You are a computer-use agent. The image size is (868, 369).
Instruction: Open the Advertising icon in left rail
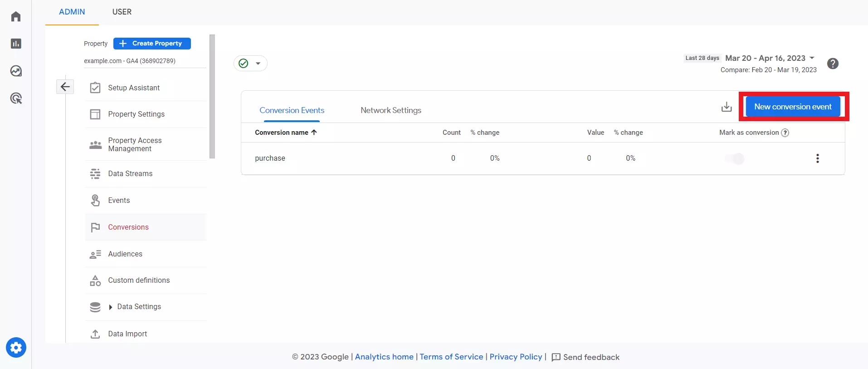(16, 98)
